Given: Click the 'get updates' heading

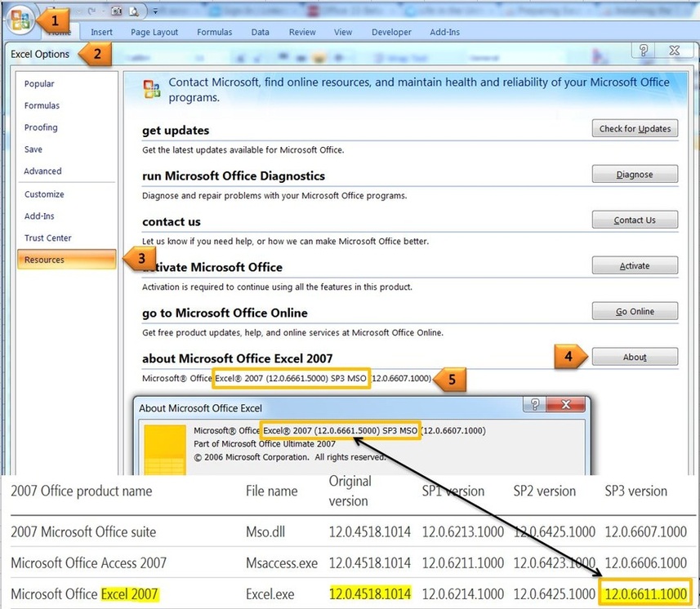Looking at the screenshot, I should (x=176, y=131).
